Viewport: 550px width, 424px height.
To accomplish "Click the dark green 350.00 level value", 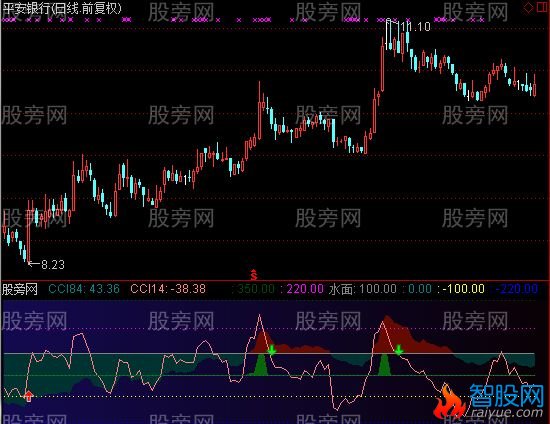I will (256, 289).
